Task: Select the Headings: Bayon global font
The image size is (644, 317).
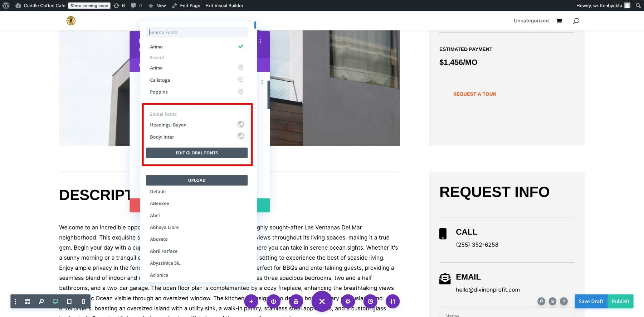Action: (197, 125)
